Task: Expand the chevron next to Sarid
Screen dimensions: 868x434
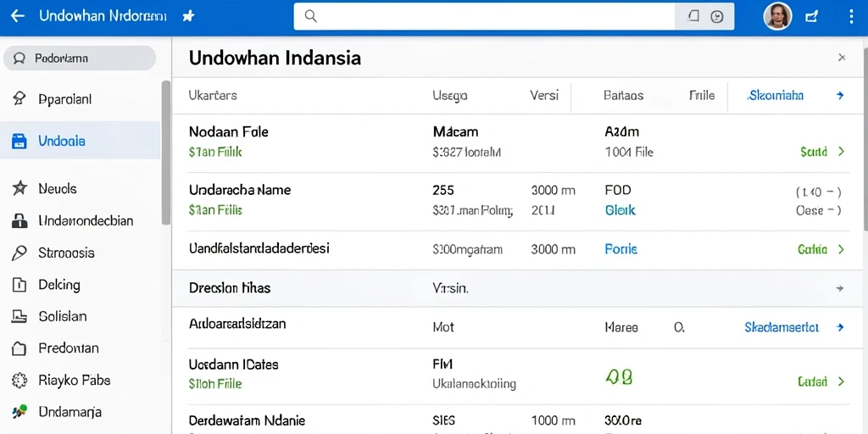Action: [842, 151]
